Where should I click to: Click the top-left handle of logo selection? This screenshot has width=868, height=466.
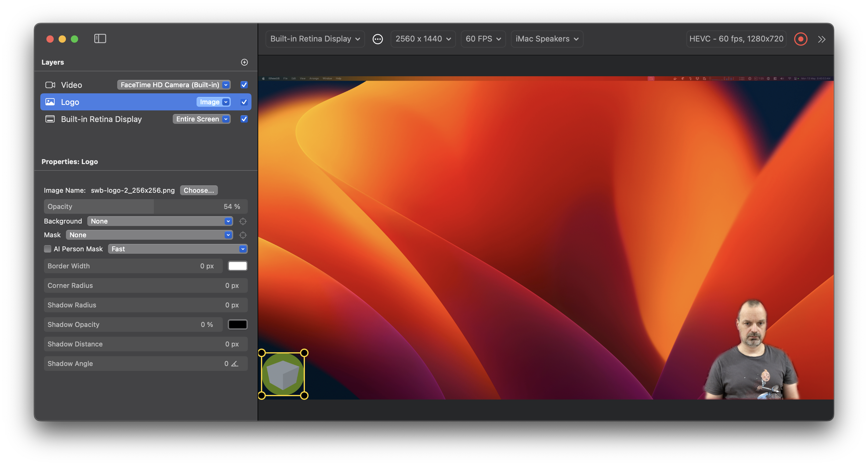click(x=262, y=353)
